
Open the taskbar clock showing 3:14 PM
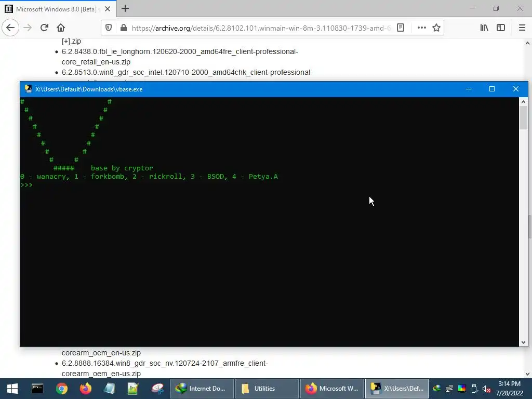click(x=509, y=389)
